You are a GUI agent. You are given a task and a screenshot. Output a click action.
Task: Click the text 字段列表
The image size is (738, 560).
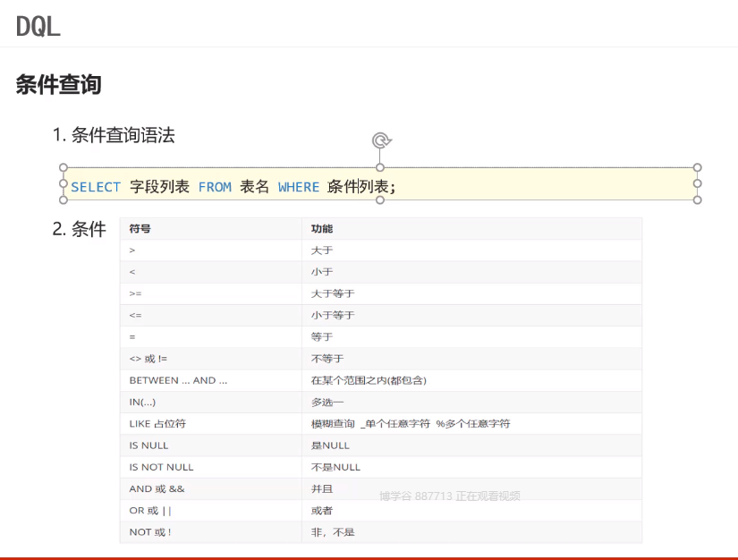(159, 187)
